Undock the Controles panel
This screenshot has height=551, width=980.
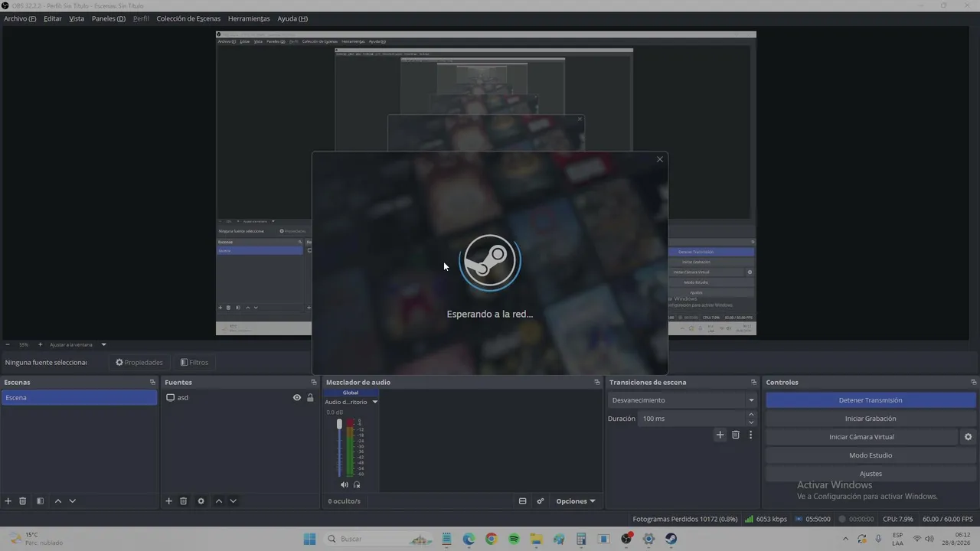tap(973, 382)
